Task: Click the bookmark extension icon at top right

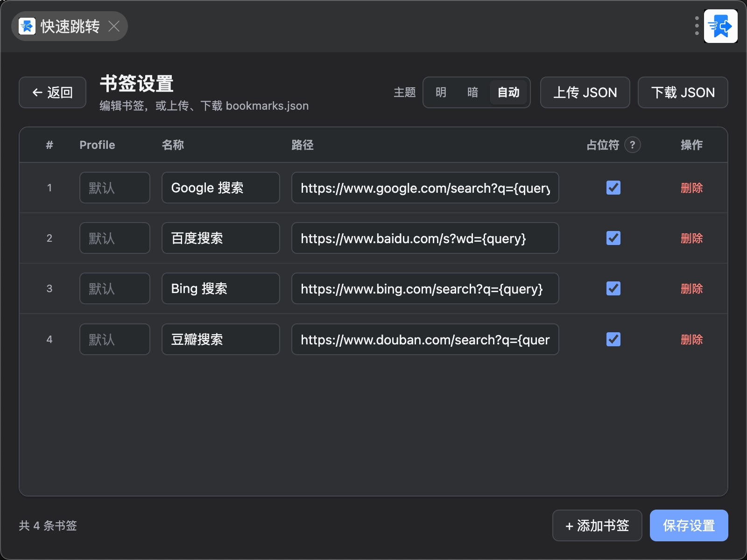Action: (x=720, y=26)
